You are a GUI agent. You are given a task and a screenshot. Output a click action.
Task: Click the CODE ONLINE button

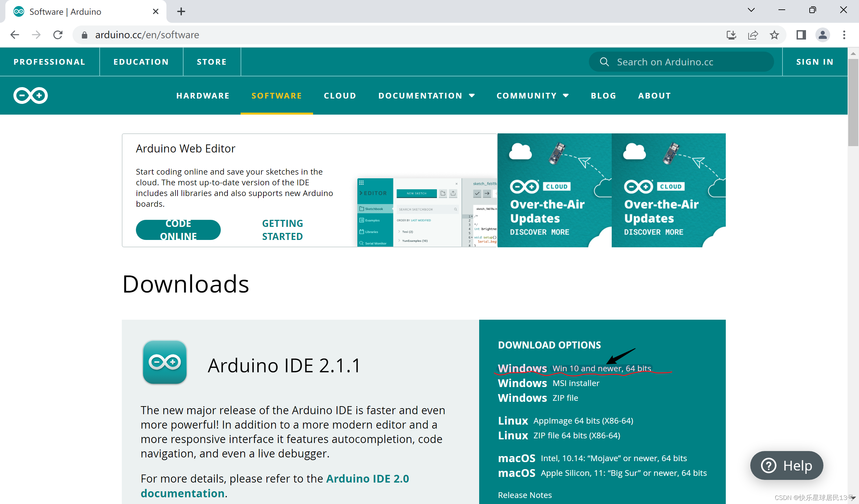(x=178, y=230)
